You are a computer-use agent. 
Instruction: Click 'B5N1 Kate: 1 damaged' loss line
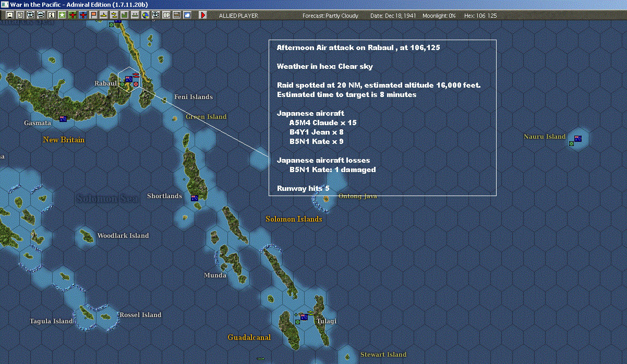coord(333,169)
